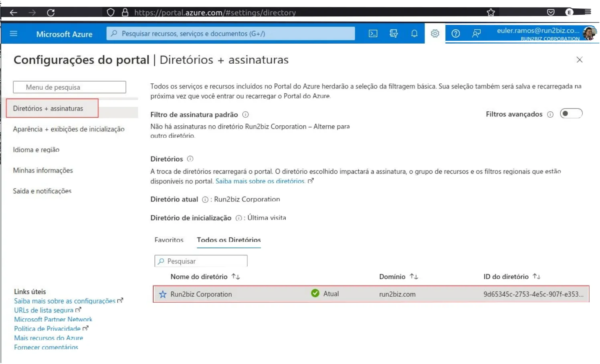This screenshot has height=364, width=600.
Task: Reload the page with the refresh icon
Action: click(x=51, y=12)
